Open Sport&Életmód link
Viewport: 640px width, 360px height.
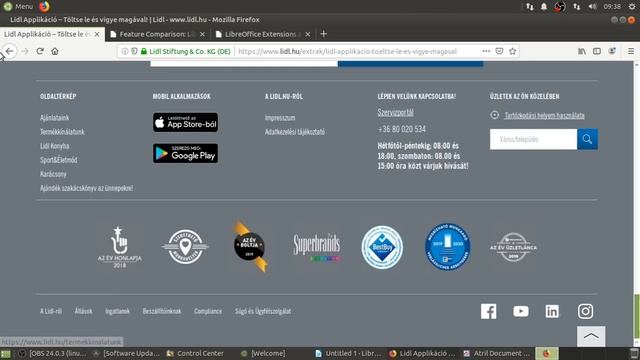[x=58, y=160]
